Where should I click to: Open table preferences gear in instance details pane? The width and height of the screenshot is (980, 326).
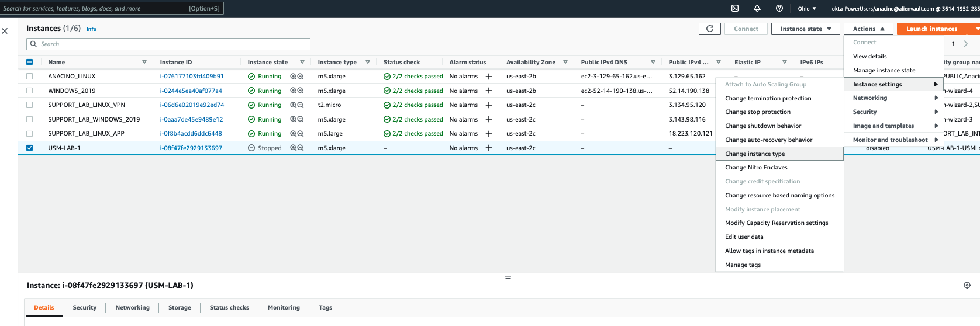click(967, 285)
